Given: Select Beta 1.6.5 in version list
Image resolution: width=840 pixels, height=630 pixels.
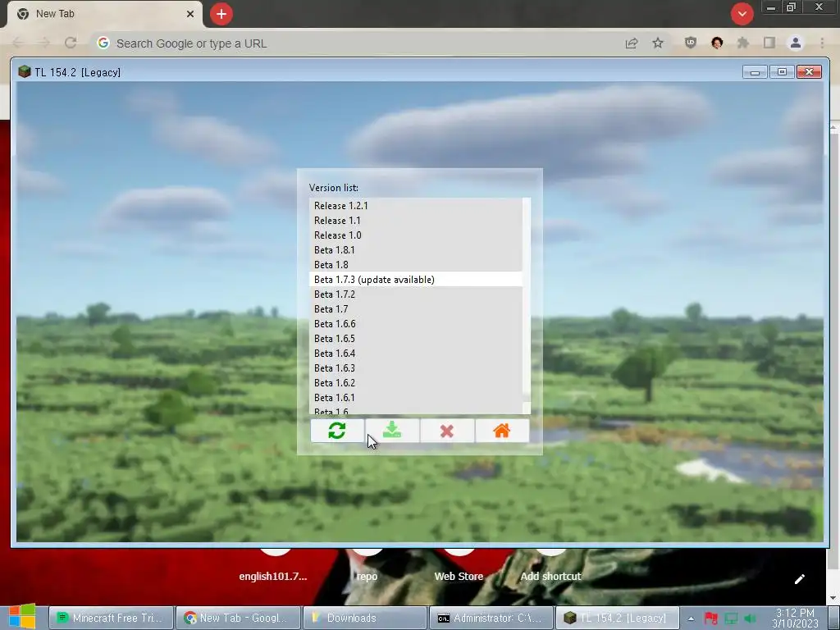Looking at the screenshot, I should (x=416, y=339).
